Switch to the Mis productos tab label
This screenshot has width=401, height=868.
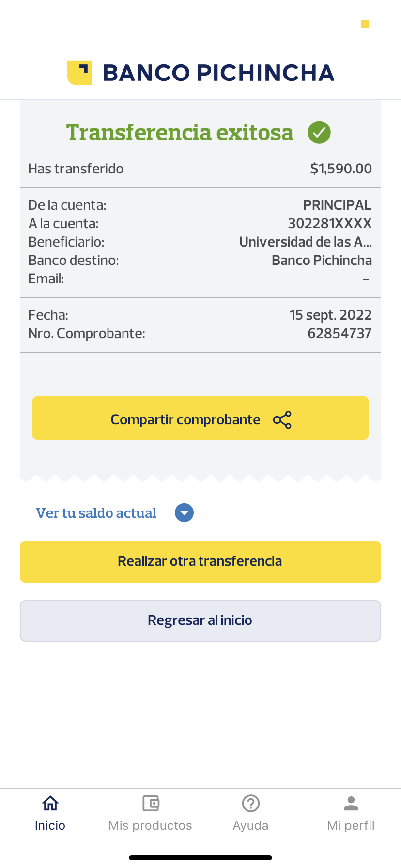coord(150,825)
